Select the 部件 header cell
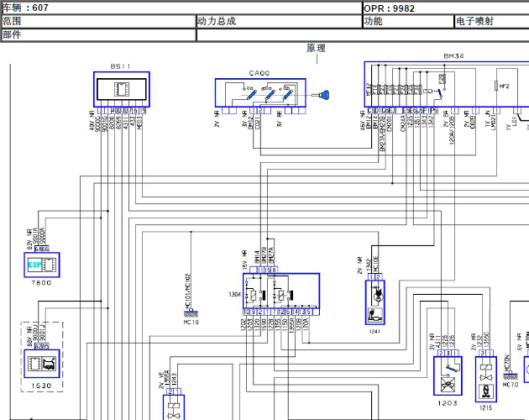 pos(98,34)
